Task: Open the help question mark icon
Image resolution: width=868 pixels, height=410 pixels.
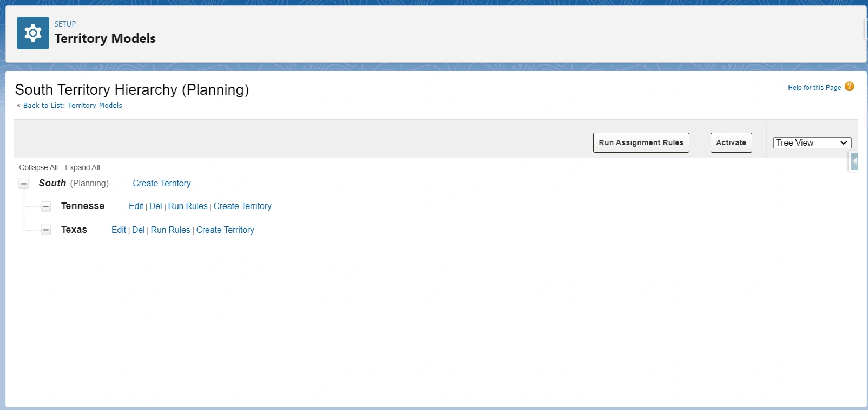Action: click(849, 87)
